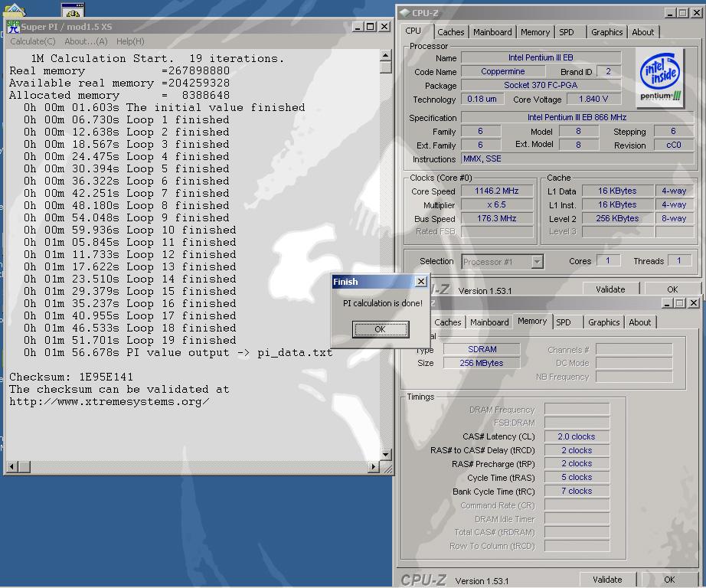Click the Level 2 cache 256 KBytes field
The width and height of the screenshot is (706, 588).
coord(618,218)
